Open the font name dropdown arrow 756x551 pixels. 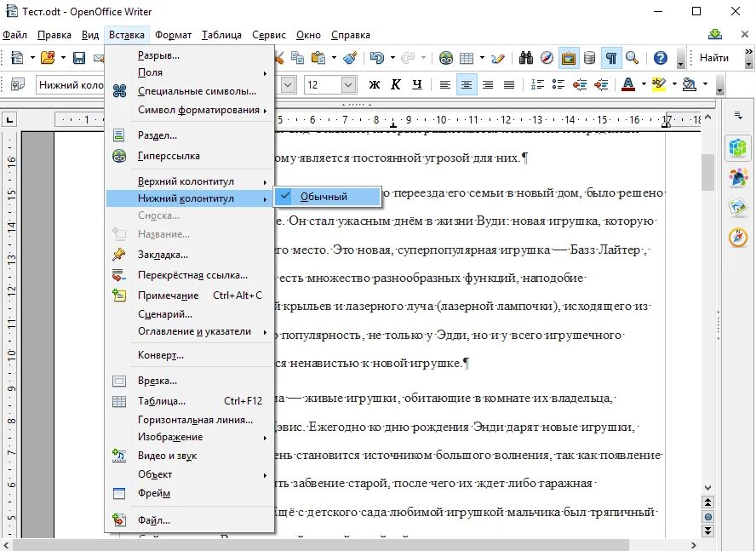click(289, 85)
